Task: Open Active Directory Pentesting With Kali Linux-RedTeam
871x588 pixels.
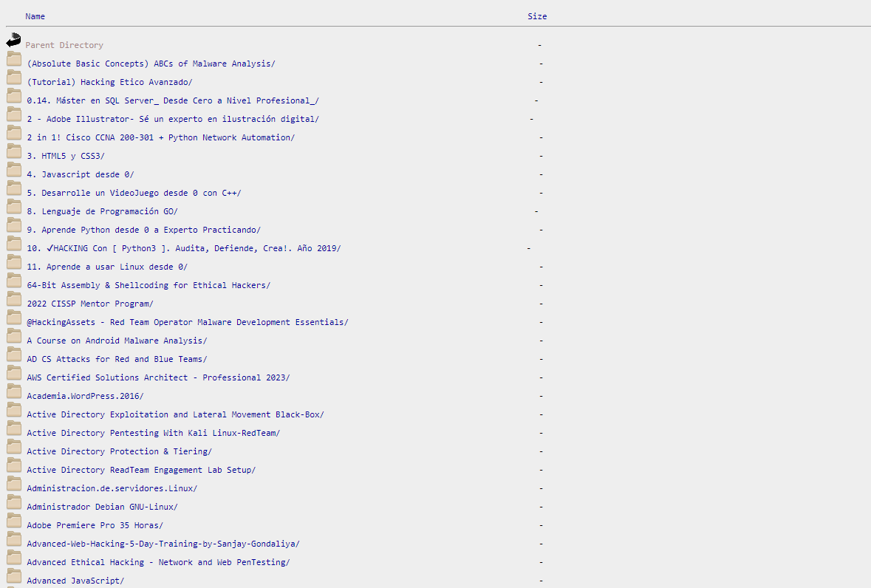Action: coord(154,433)
